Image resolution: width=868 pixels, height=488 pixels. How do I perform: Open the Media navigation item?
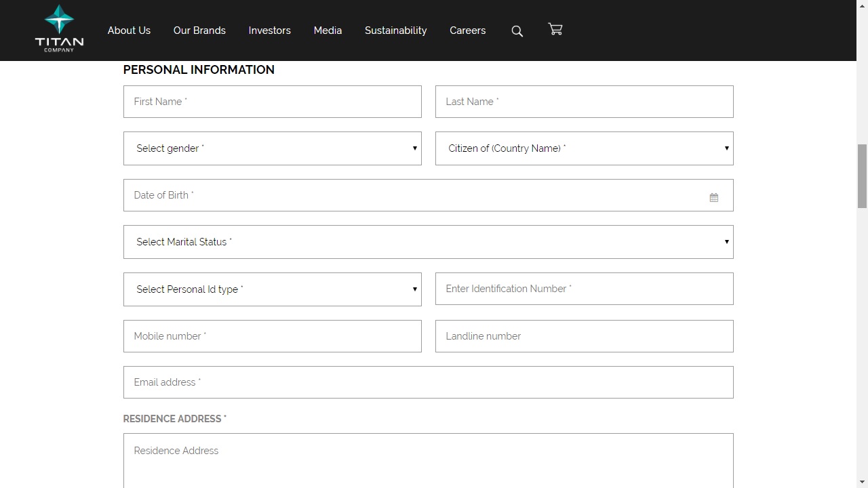pos(328,30)
